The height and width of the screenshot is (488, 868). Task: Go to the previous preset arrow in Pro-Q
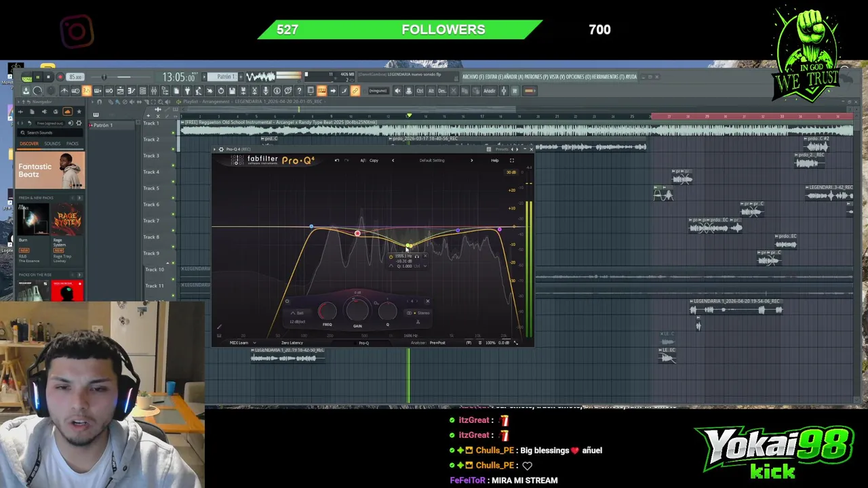click(x=393, y=161)
